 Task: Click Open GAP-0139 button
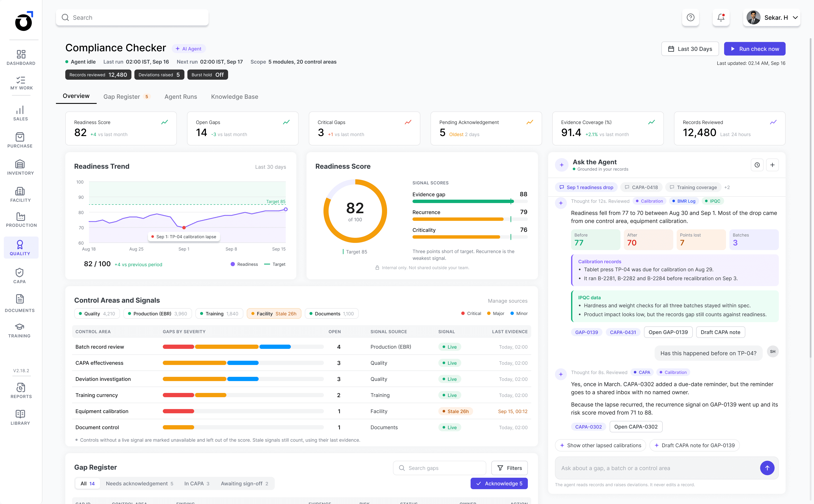668,332
